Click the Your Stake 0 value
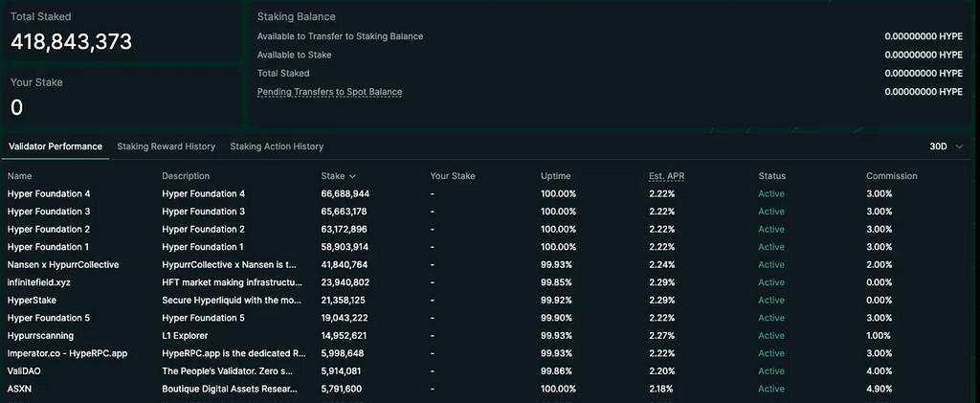980x403 pixels. (17, 108)
